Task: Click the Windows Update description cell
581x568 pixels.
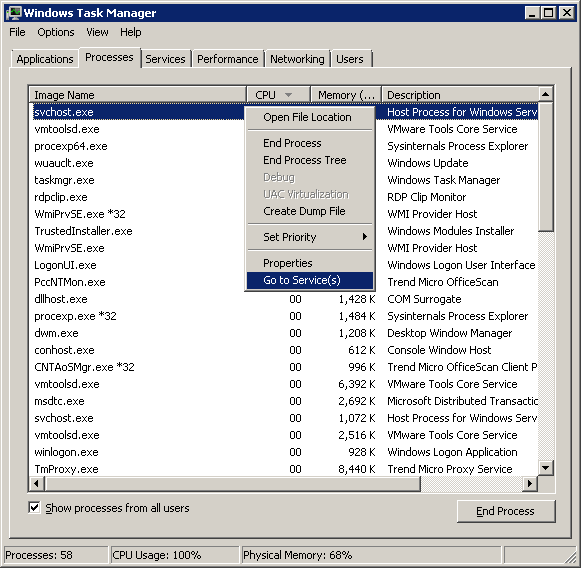Action: click(428, 163)
